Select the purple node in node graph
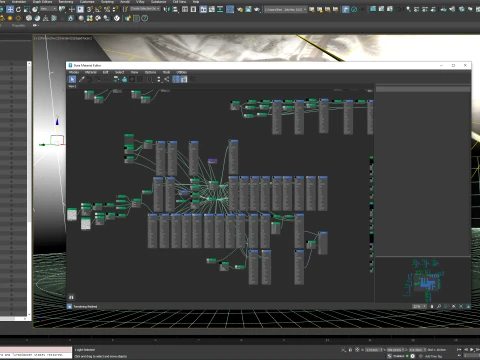 tap(212, 161)
